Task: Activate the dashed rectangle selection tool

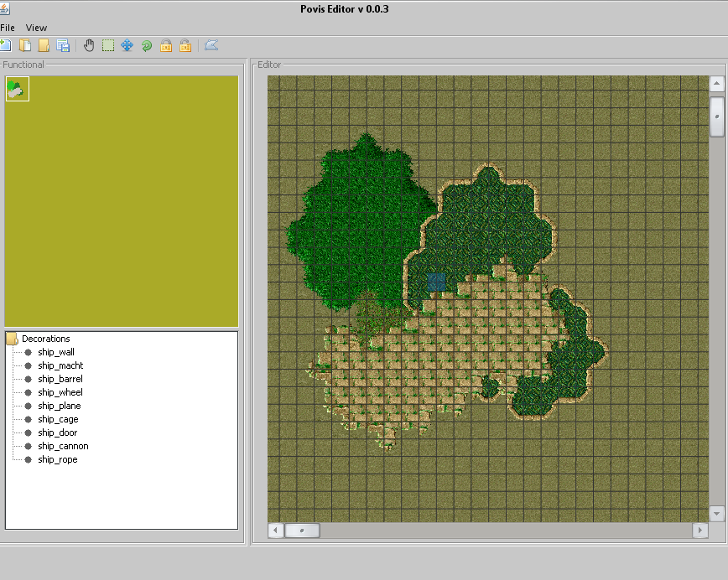Action: point(108,45)
